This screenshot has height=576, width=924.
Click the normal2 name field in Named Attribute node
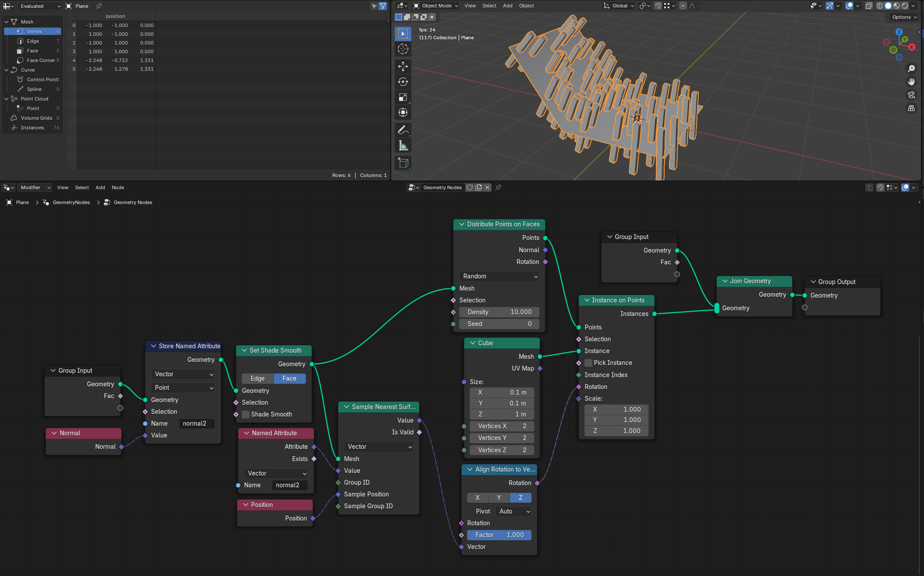point(290,485)
